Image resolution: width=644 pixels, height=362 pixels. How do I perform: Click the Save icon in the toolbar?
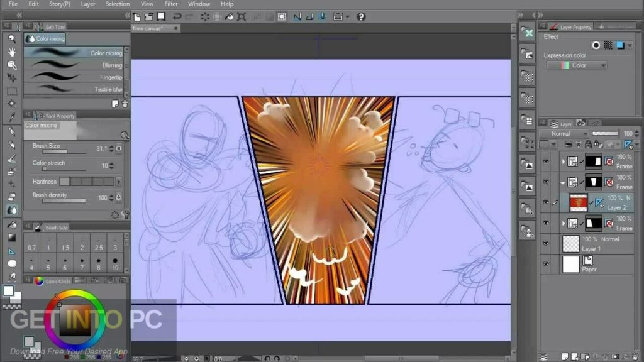(161, 18)
